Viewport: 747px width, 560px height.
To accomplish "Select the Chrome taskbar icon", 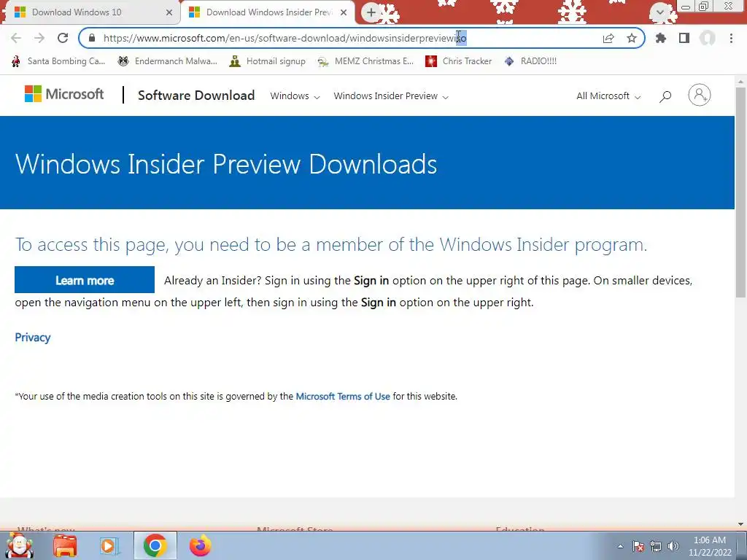I will click(155, 545).
